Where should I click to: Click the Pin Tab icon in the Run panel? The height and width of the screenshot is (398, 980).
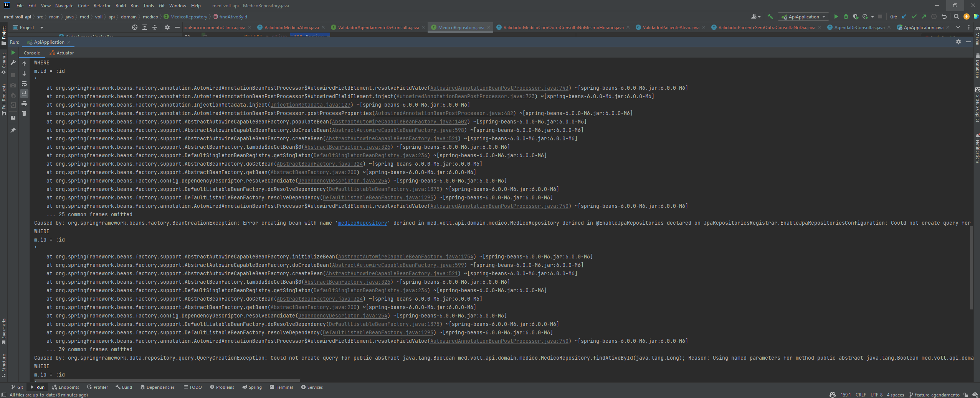[x=13, y=130]
